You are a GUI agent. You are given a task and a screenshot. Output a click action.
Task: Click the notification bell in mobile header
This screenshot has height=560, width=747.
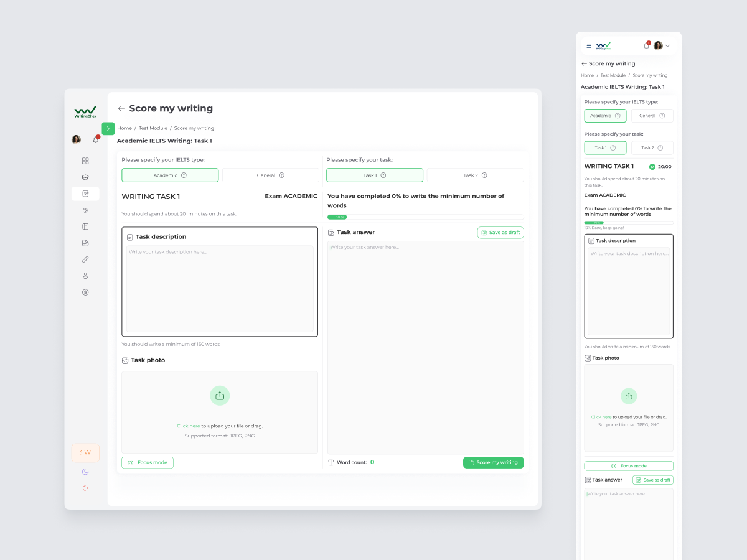(646, 45)
